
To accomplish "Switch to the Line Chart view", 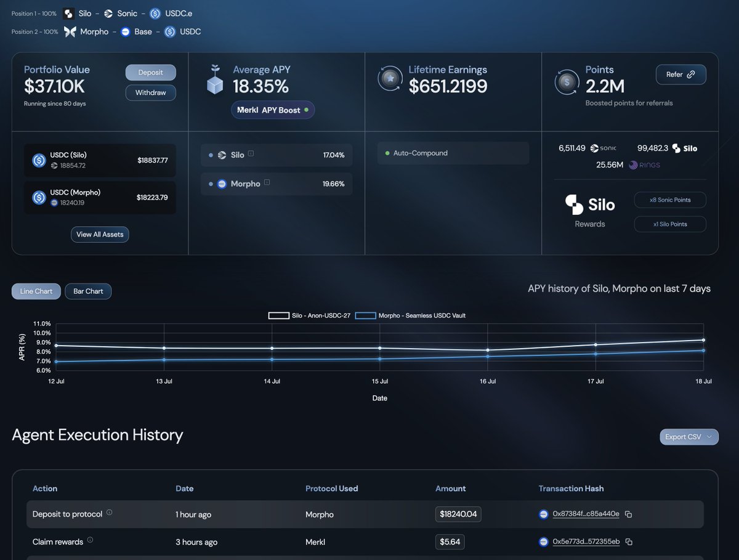I will (x=36, y=291).
